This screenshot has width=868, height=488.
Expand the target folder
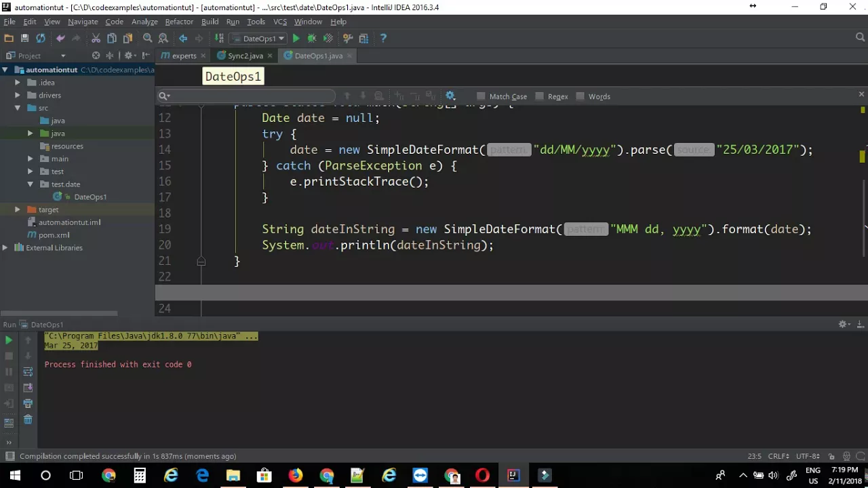point(18,210)
